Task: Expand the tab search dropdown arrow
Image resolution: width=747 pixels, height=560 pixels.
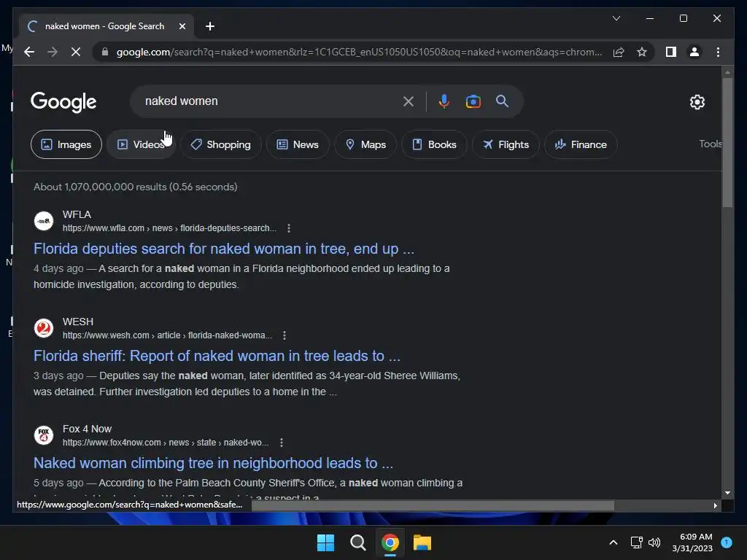Action: click(x=616, y=18)
